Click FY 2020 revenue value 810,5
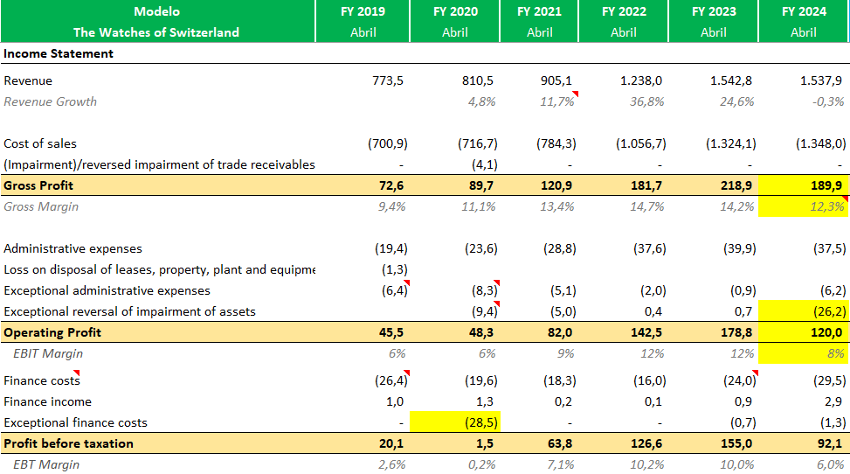850x474 pixels. [x=478, y=81]
